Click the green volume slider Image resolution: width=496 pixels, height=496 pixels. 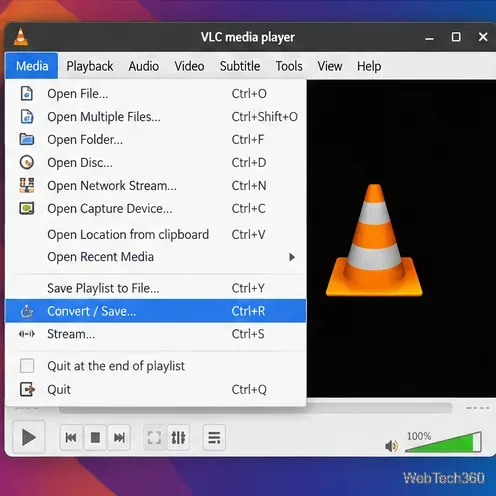tap(443, 443)
